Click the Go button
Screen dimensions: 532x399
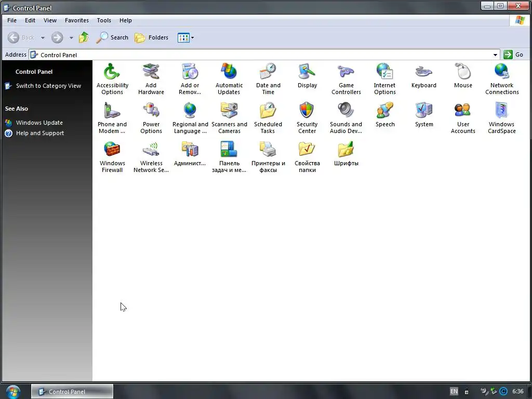click(514, 55)
